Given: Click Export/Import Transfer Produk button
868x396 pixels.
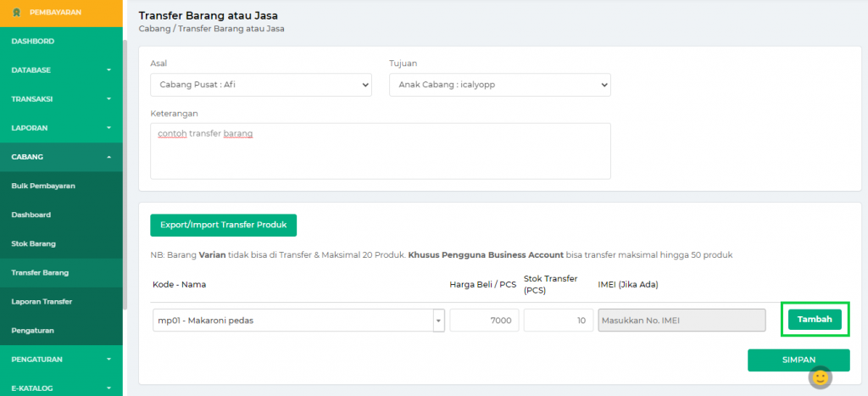Looking at the screenshot, I should pyautogui.click(x=223, y=226).
